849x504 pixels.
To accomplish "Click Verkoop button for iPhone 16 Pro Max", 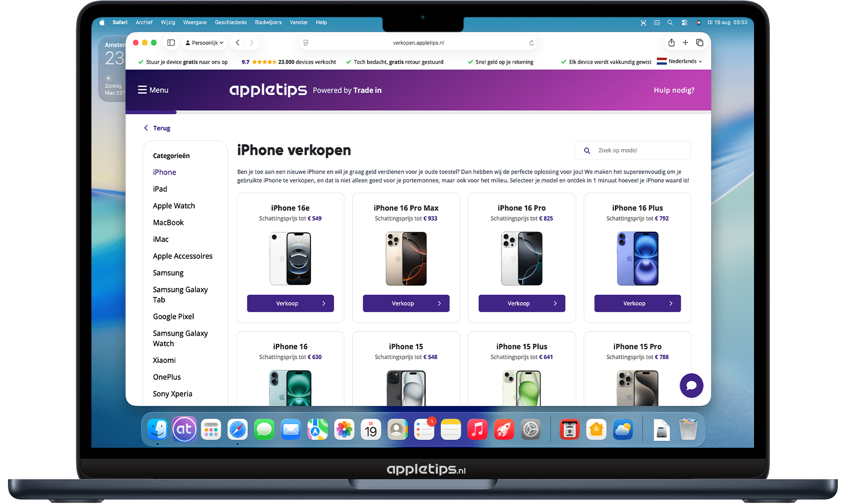I will [x=406, y=303].
